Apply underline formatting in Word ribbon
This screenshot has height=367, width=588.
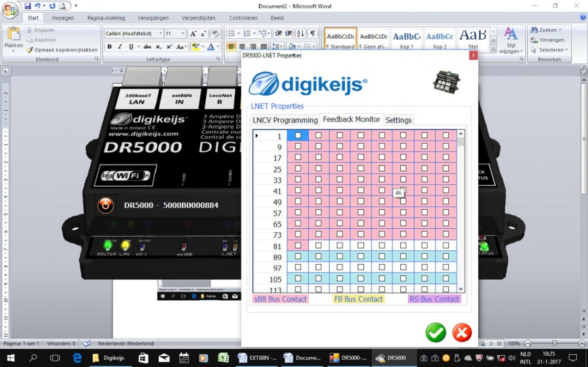point(131,47)
